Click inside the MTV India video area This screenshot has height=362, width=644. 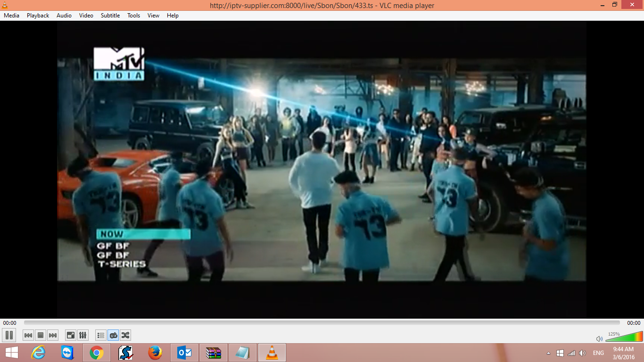pyautogui.click(x=322, y=170)
